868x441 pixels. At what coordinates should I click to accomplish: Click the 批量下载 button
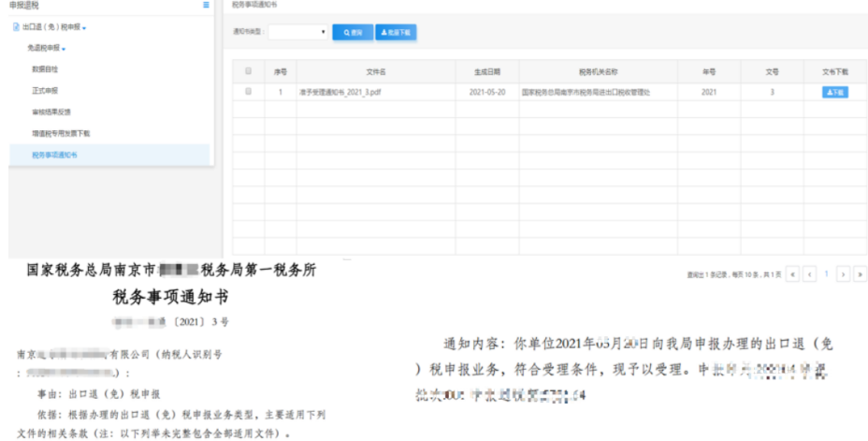point(396,33)
